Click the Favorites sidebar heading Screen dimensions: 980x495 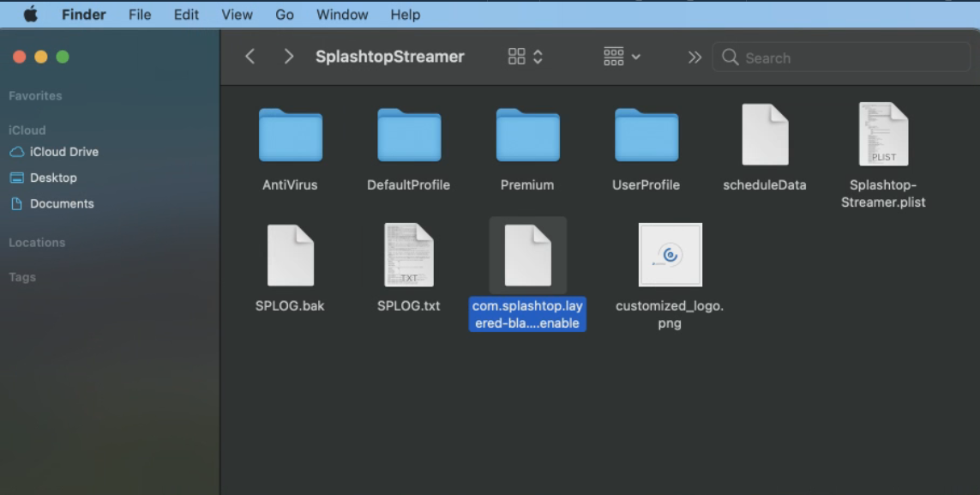click(35, 95)
